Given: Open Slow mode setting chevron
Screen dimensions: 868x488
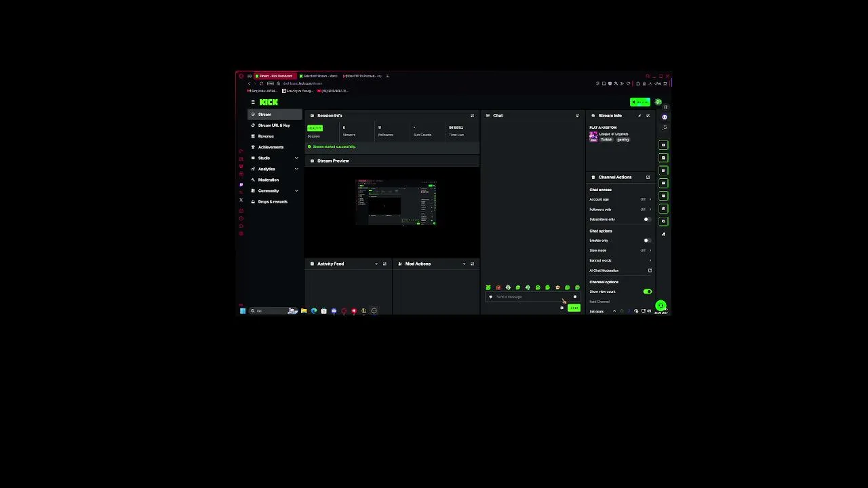Looking at the screenshot, I should (650, 251).
